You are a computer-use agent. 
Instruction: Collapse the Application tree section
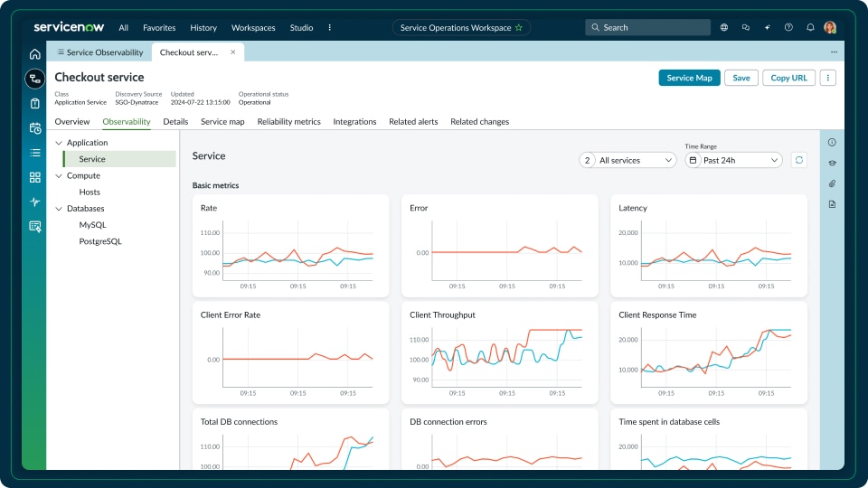coord(59,143)
